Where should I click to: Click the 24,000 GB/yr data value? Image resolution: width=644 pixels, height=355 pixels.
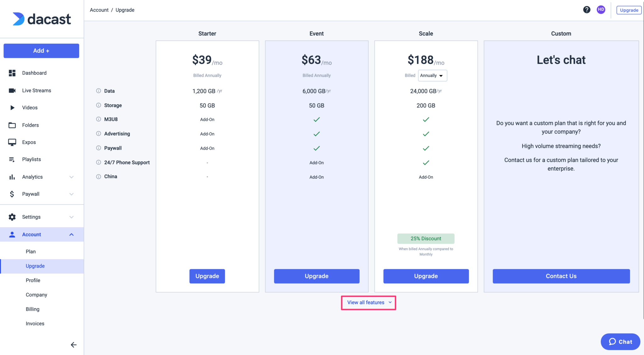click(426, 91)
